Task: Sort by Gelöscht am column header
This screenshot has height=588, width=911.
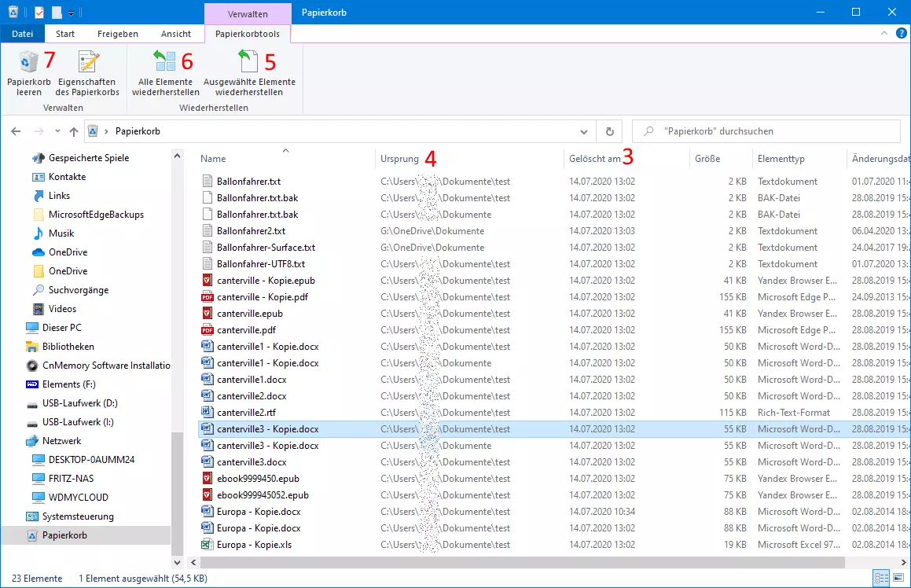Action: [x=595, y=159]
